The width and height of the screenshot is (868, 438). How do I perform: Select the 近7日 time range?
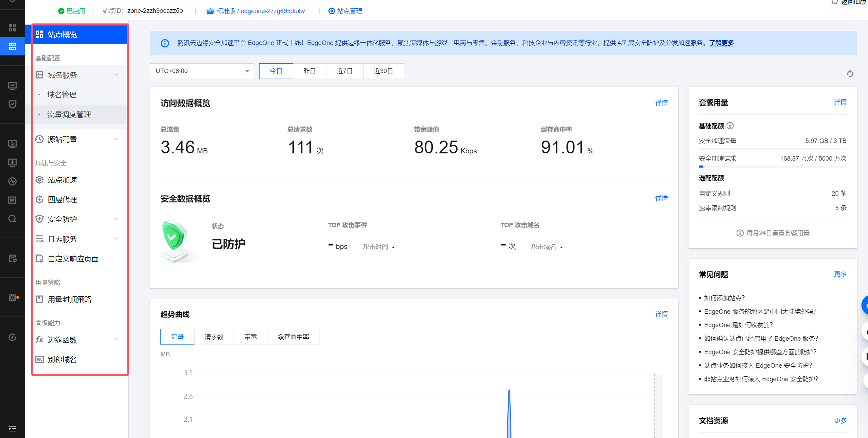coord(344,71)
